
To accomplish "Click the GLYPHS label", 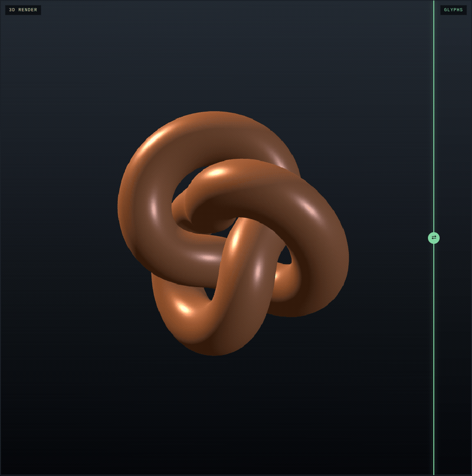I will pos(453,9).
